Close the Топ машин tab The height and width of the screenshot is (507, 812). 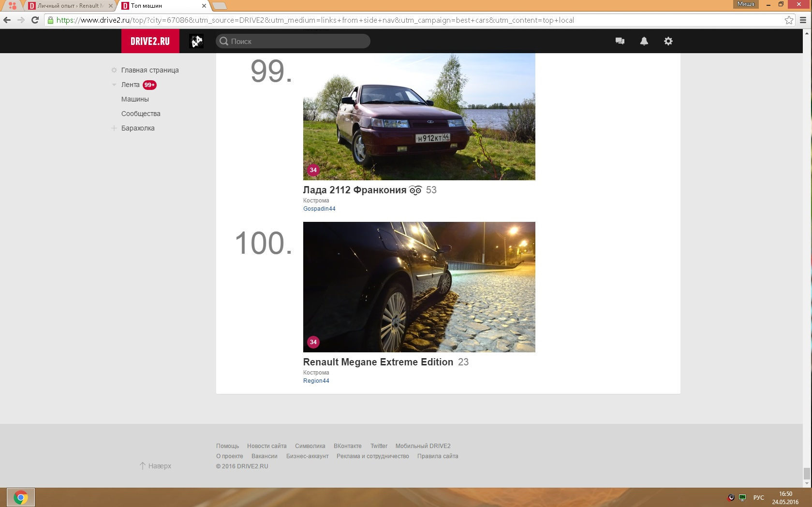(x=204, y=6)
